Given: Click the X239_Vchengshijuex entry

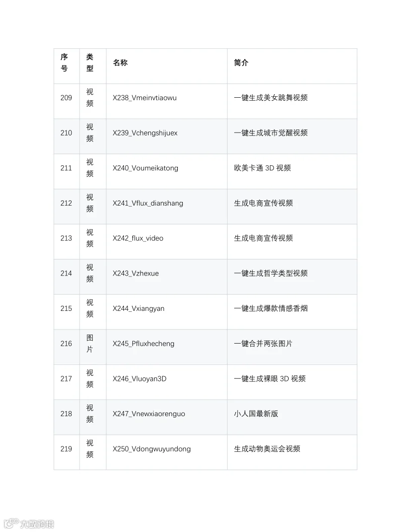Looking at the screenshot, I should click(x=145, y=133).
